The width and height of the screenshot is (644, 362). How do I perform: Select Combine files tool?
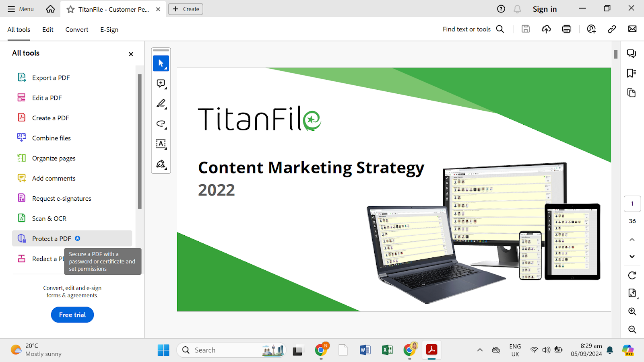click(x=72, y=138)
